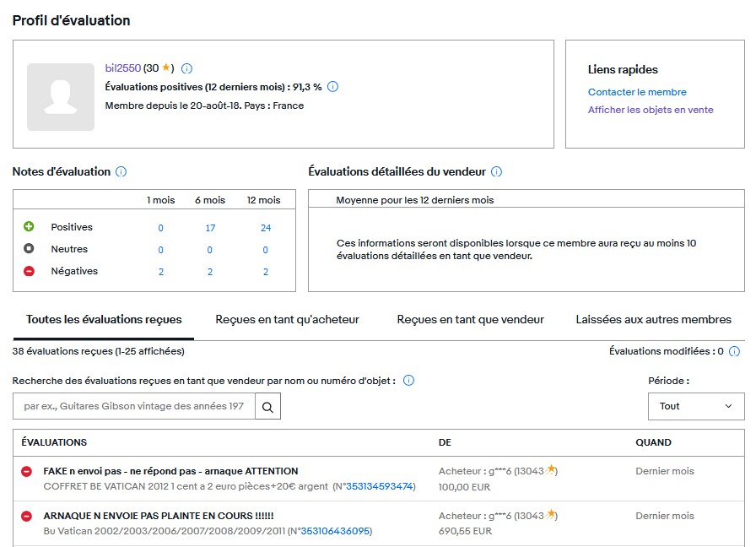Click the 12-month positive count 24
This screenshot has height=547, width=756.
pos(266,228)
